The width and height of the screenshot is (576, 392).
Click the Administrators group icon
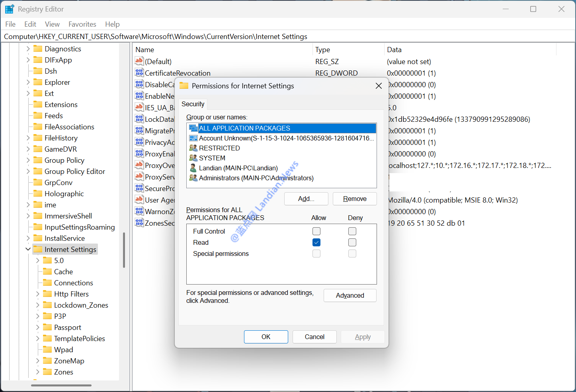coord(193,178)
